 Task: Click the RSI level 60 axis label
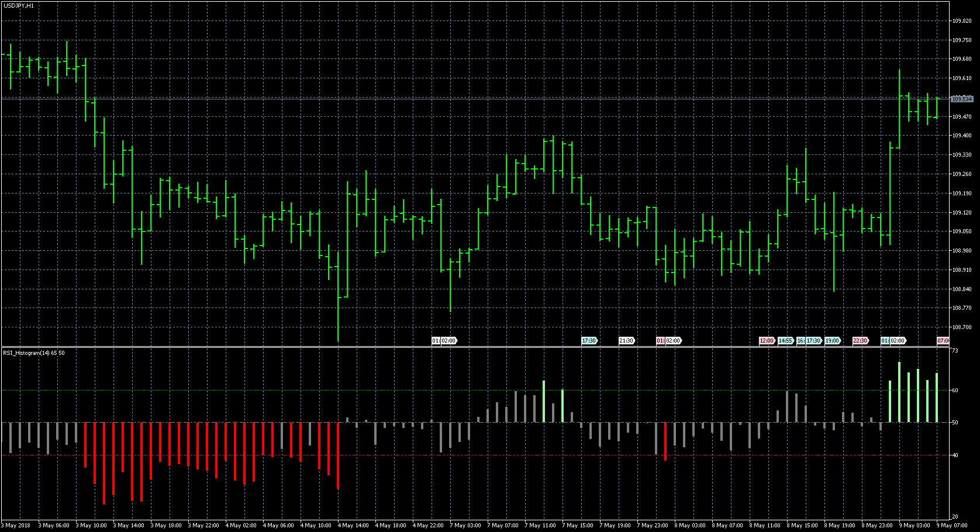click(x=955, y=391)
